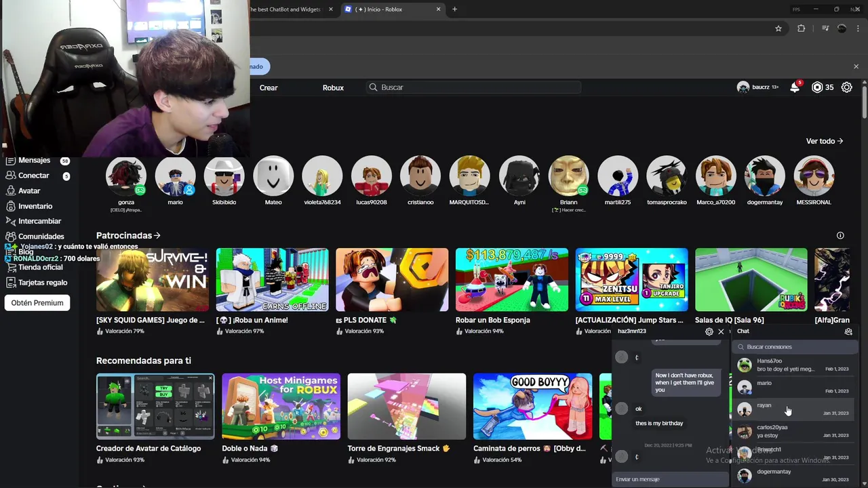Click the Ver todo link for connections
Viewport: 868px width, 488px height.
(825, 141)
